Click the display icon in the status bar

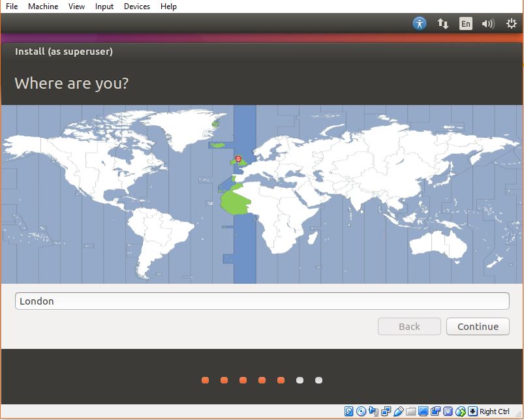(x=422, y=412)
